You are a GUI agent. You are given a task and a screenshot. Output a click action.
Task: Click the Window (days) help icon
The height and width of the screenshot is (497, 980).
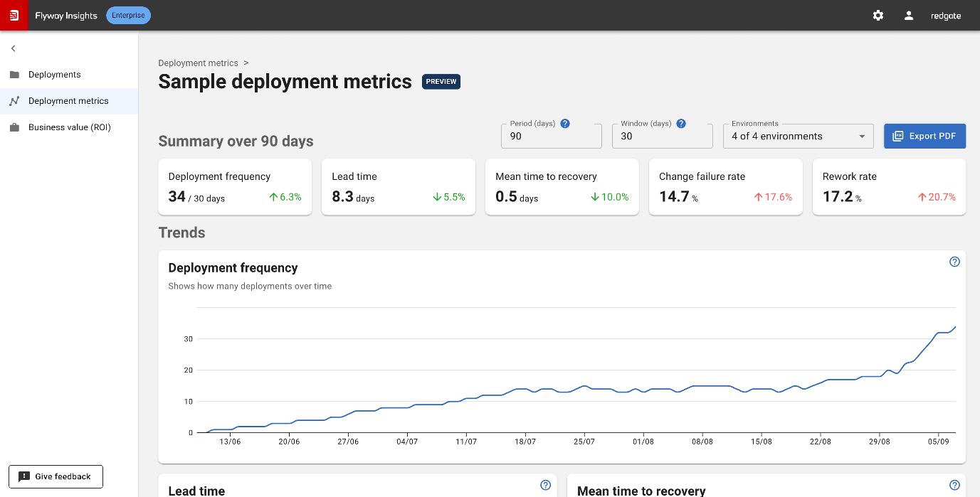681,124
